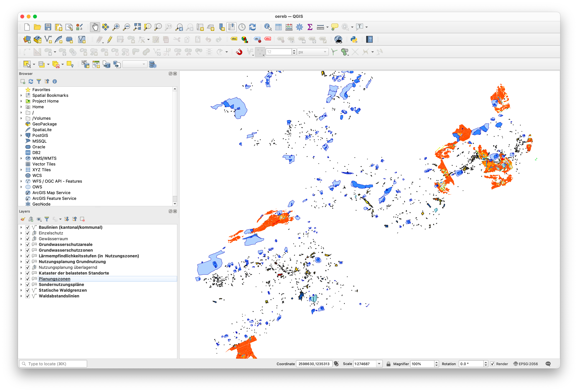
Task: Click the EPSG:2056 CRS button
Action: [526, 364]
